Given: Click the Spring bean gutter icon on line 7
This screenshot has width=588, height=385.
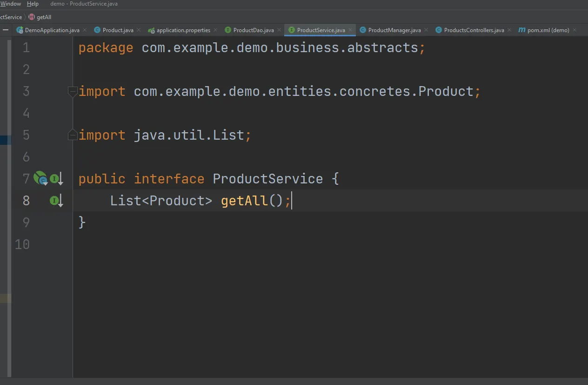Looking at the screenshot, I should coord(40,178).
